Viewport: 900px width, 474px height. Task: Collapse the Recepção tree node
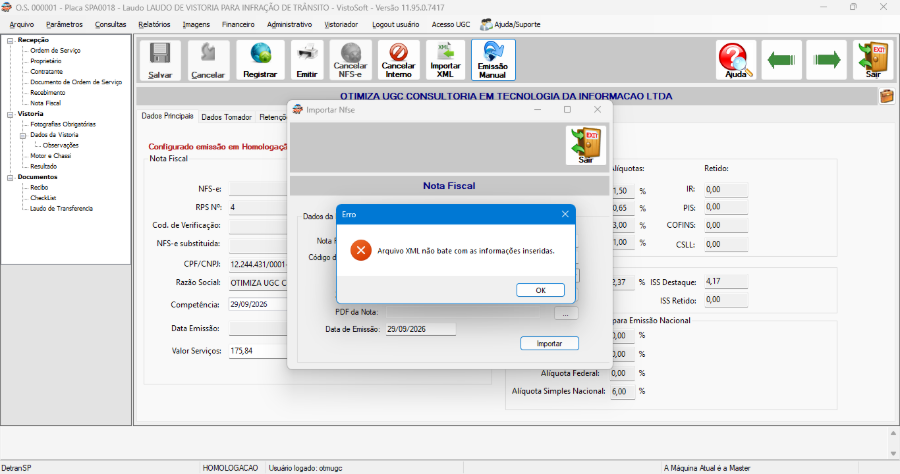10,40
